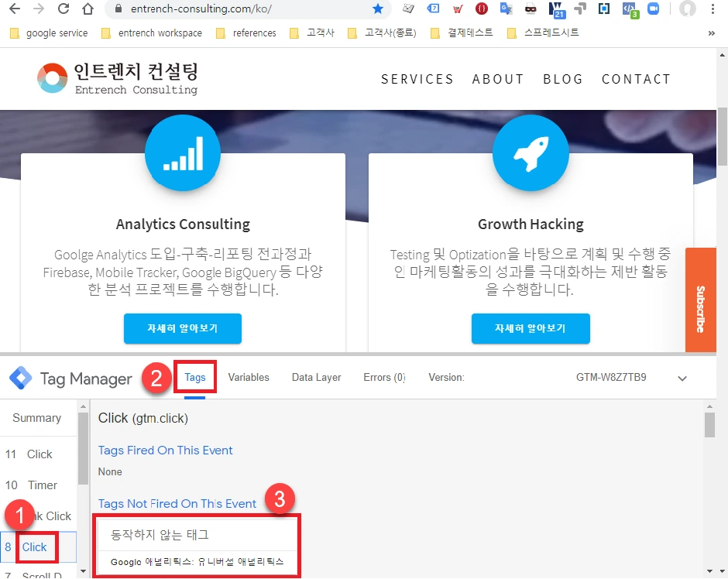Open the 결제테스트 bookmark folder
The height and width of the screenshot is (579, 728).
[462, 33]
